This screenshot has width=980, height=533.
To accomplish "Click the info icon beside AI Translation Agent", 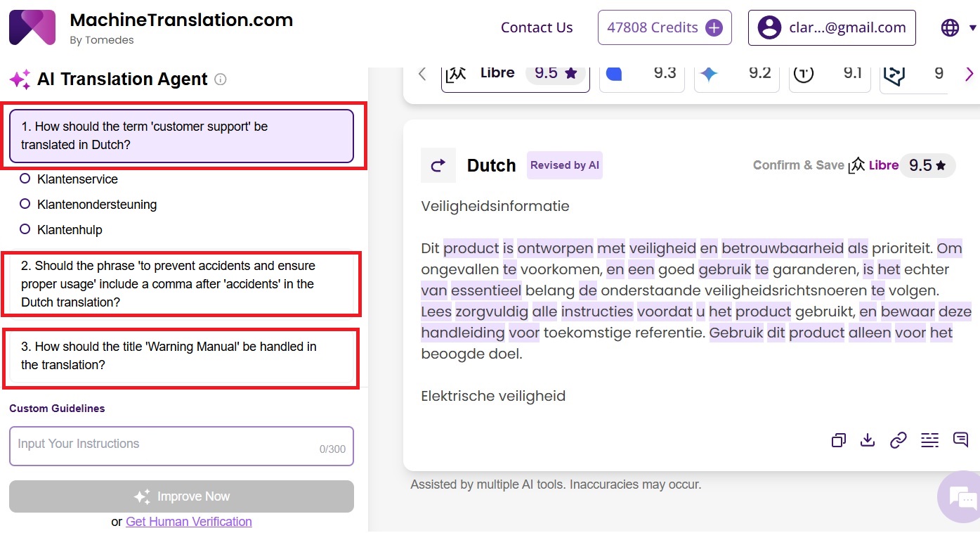I will click(220, 79).
